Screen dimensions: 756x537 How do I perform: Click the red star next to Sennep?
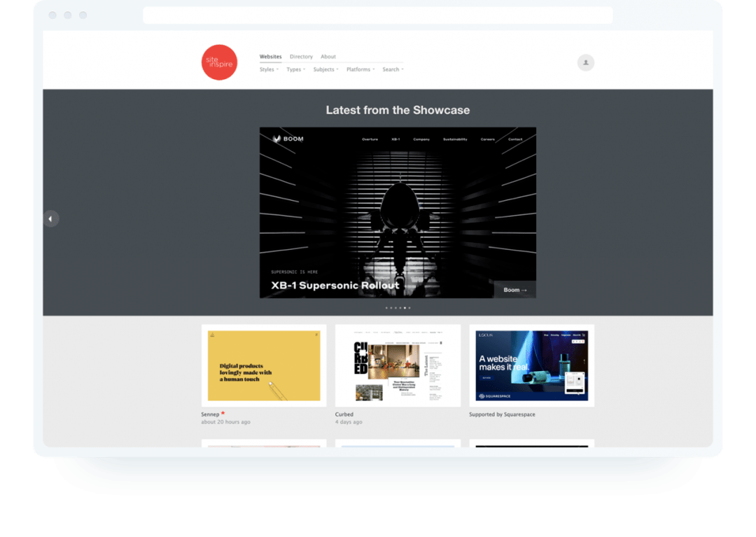(x=223, y=413)
